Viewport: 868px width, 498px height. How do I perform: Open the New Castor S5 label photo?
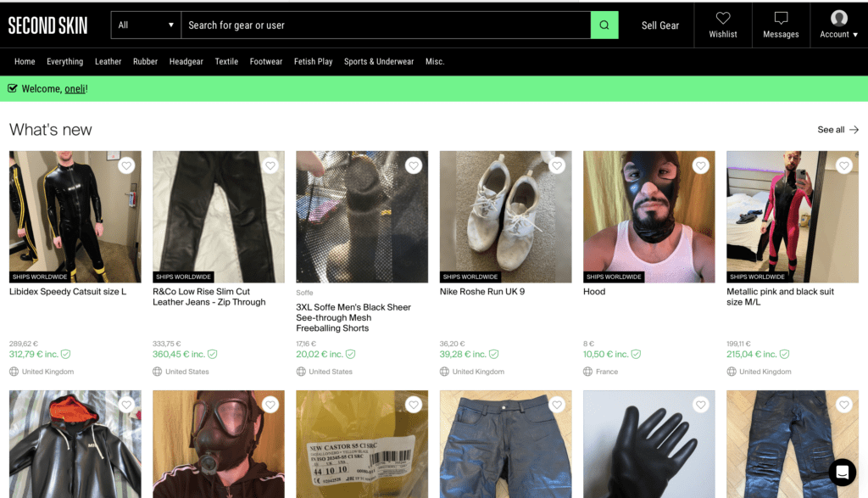point(362,444)
